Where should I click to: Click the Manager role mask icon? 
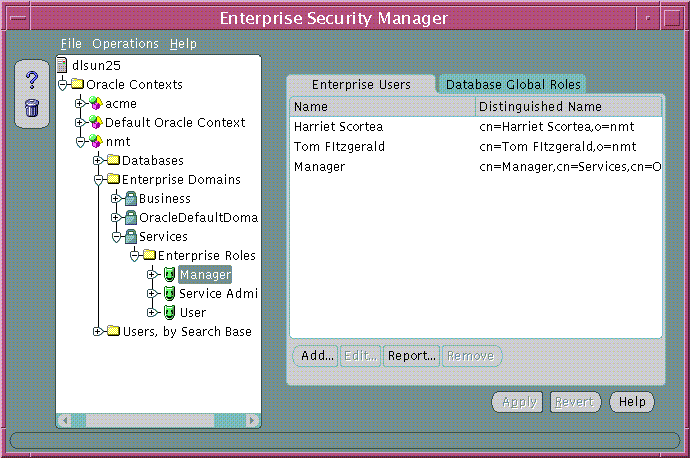(169, 275)
